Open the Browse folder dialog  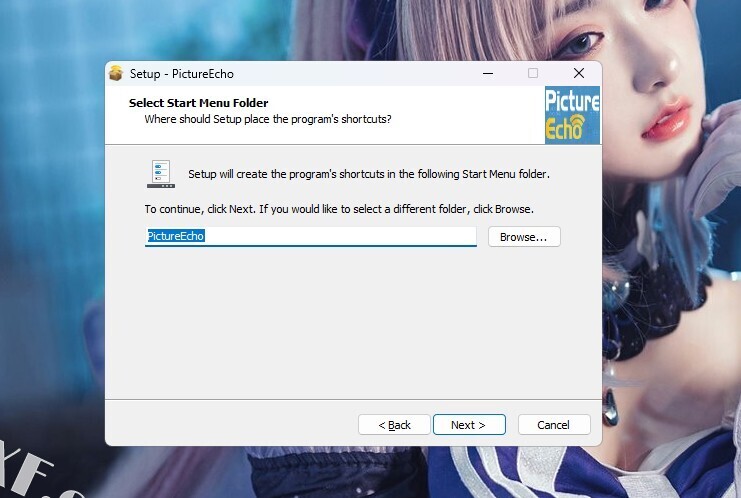tap(523, 237)
